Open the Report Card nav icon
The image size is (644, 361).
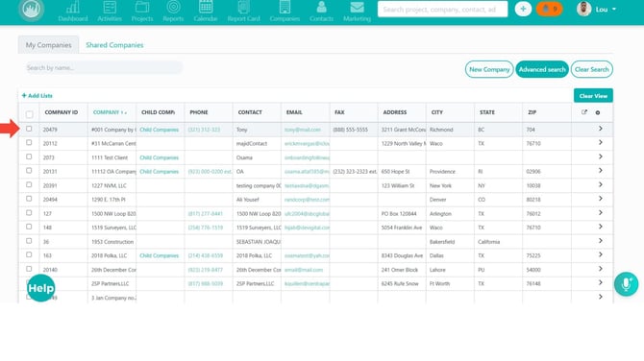pyautogui.click(x=243, y=12)
